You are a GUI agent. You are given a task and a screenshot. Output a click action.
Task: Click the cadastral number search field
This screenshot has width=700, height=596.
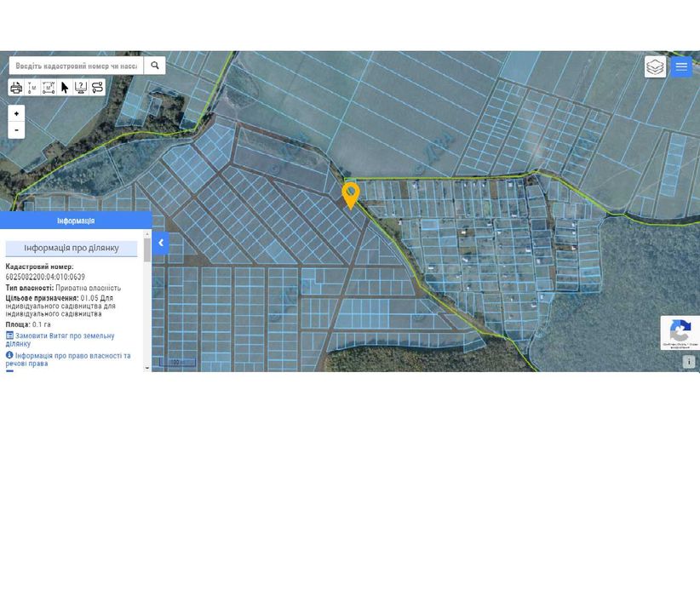(x=77, y=66)
